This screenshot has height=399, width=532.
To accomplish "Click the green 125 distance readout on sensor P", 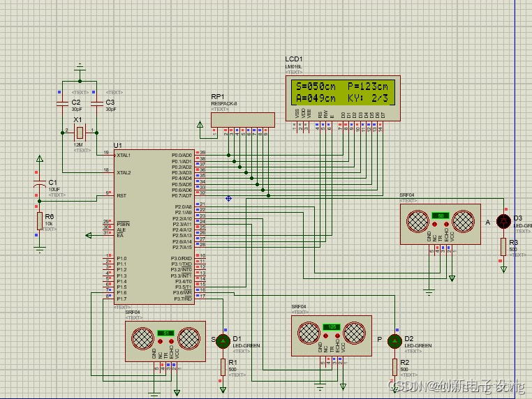I will point(332,327).
